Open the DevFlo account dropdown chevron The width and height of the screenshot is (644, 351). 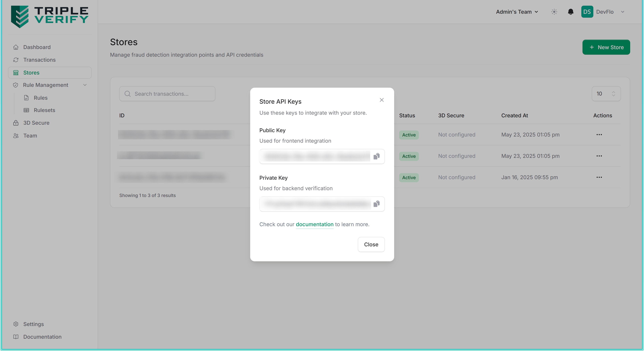622,12
